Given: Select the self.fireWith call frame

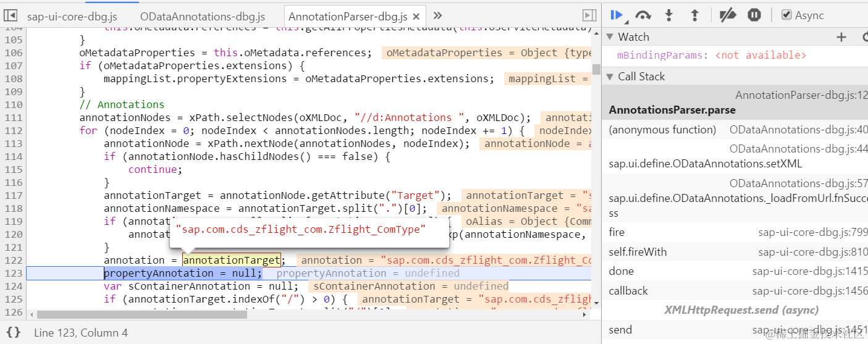Looking at the screenshot, I should click(735, 252).
